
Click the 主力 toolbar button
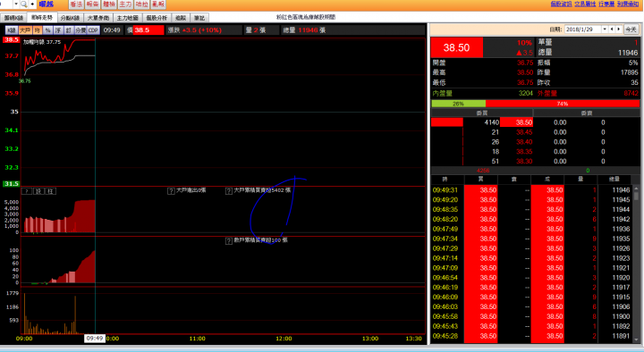pos(125,4)
